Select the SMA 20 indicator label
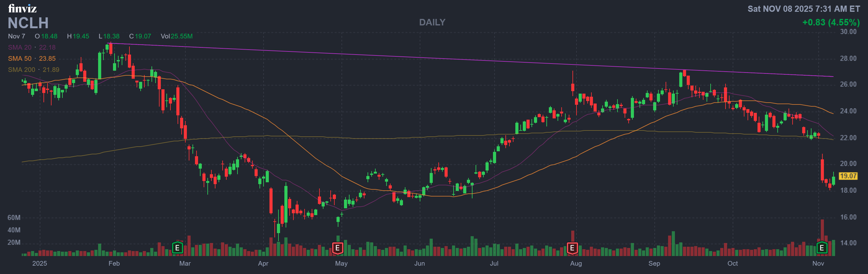The height and width of the screenshot is (274, 868). click(x=32, y=47)
